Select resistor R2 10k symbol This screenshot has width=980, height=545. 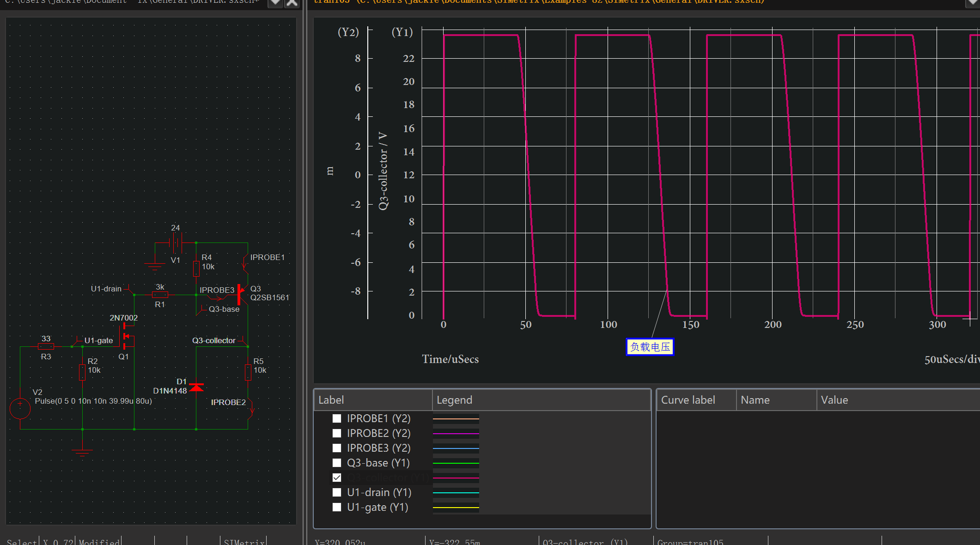pyautogui.click(x=82, y=372)
